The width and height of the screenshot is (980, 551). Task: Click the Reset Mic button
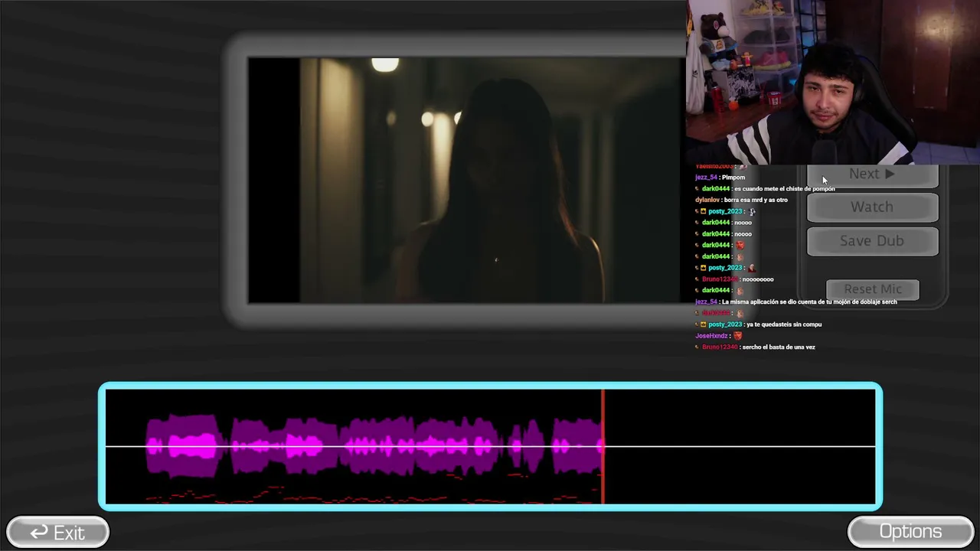[x=873, y=289]
